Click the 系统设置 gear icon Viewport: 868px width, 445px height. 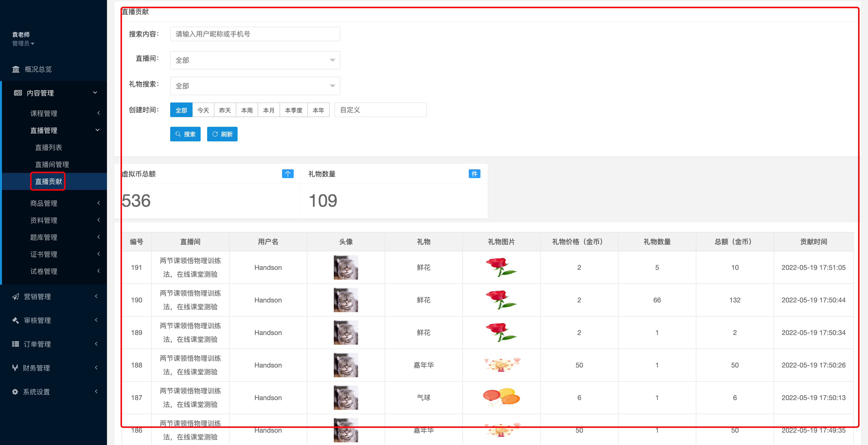[15, 392]
